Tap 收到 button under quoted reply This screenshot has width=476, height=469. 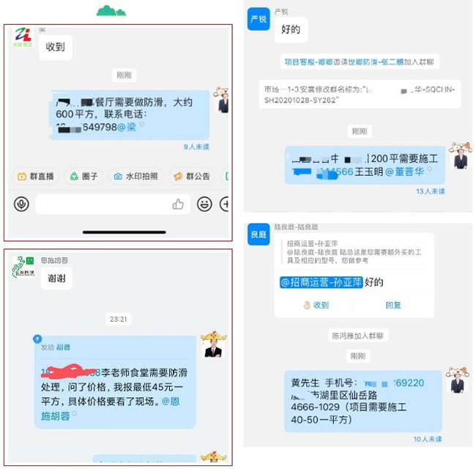tap(316, 305)
